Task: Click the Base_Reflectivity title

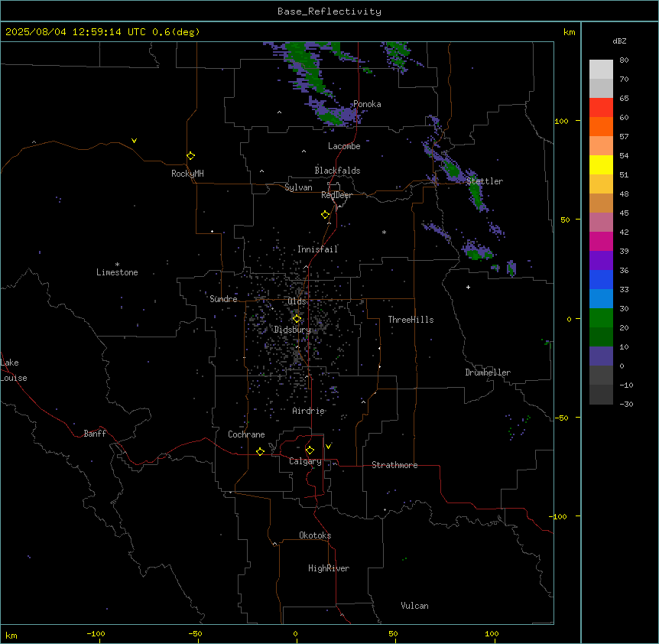Action: pos(329,11)
